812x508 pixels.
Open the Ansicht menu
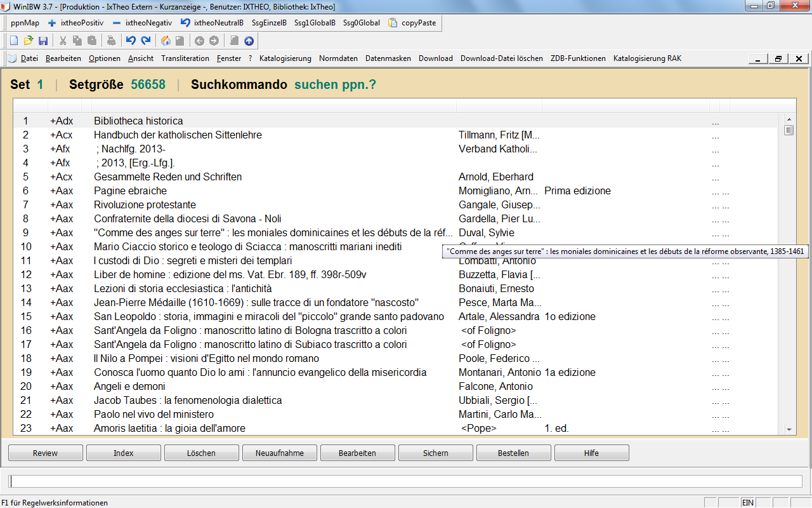(141, 58)
